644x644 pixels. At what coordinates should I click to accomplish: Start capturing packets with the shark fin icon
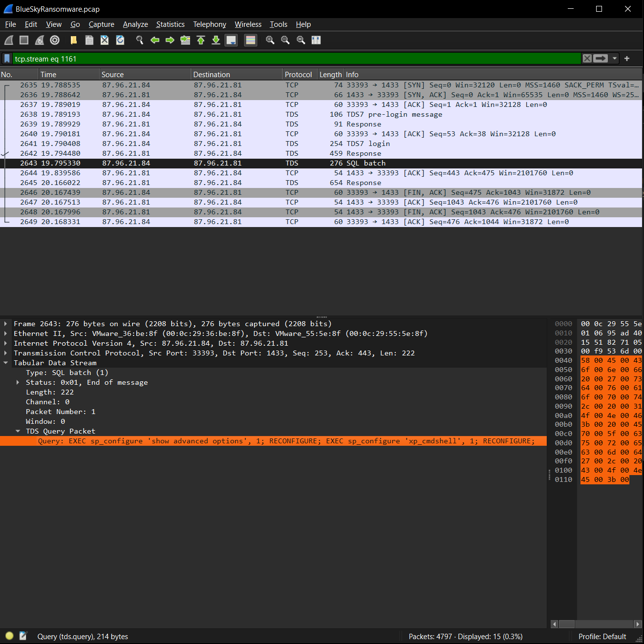(x=9, y=40)
